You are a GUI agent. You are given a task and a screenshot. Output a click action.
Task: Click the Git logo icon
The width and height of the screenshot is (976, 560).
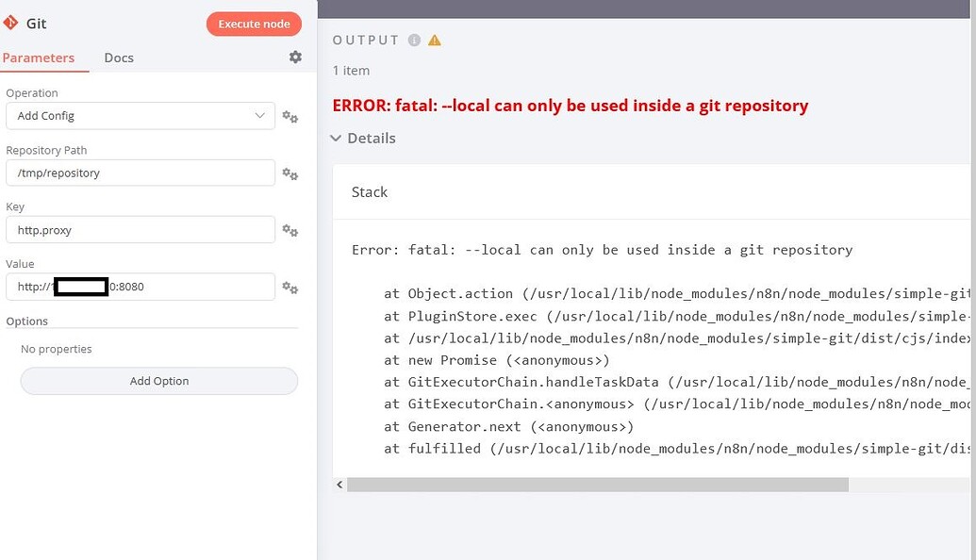point(11,23)
